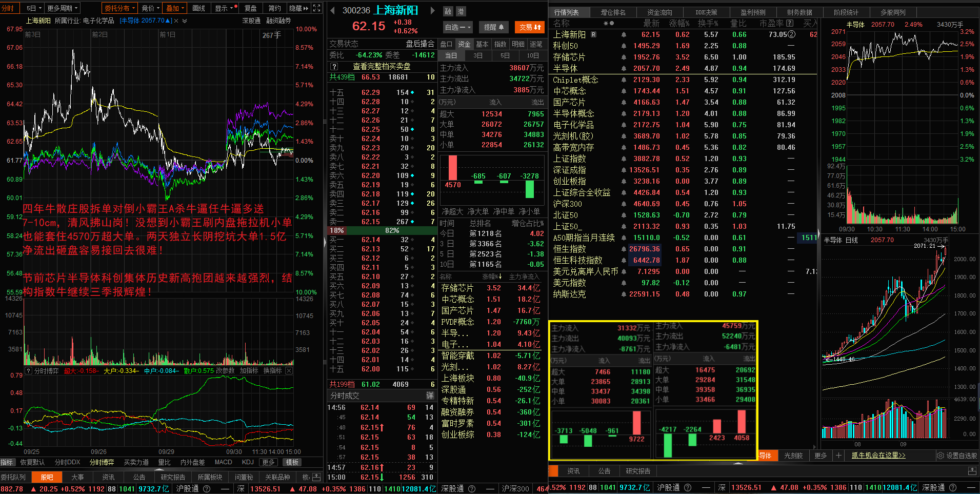Click the 融 margin trading badge
Viewport: 980px width, 494px height.
448,11
